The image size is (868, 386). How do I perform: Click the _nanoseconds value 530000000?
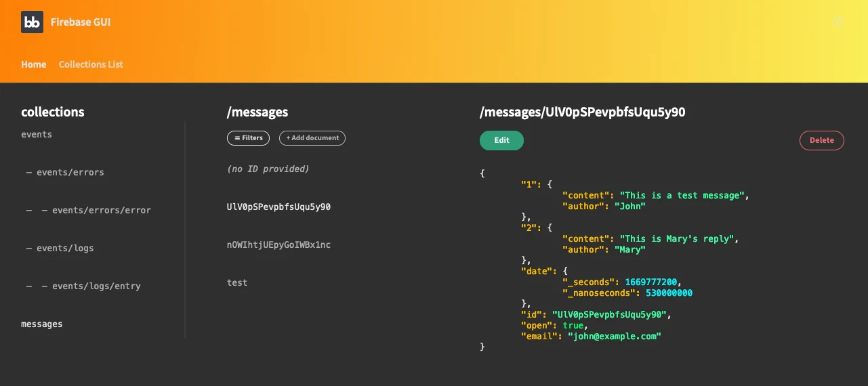coord(669,293)
